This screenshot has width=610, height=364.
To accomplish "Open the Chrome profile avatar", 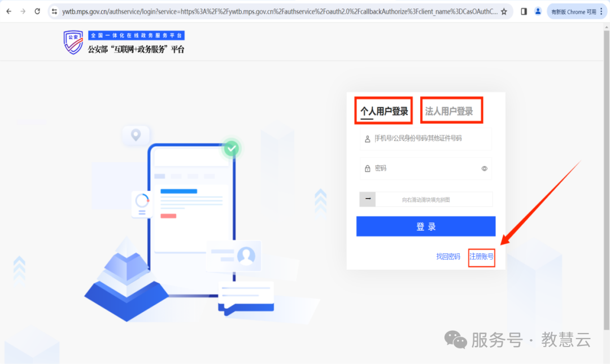I will pos(538,11).
